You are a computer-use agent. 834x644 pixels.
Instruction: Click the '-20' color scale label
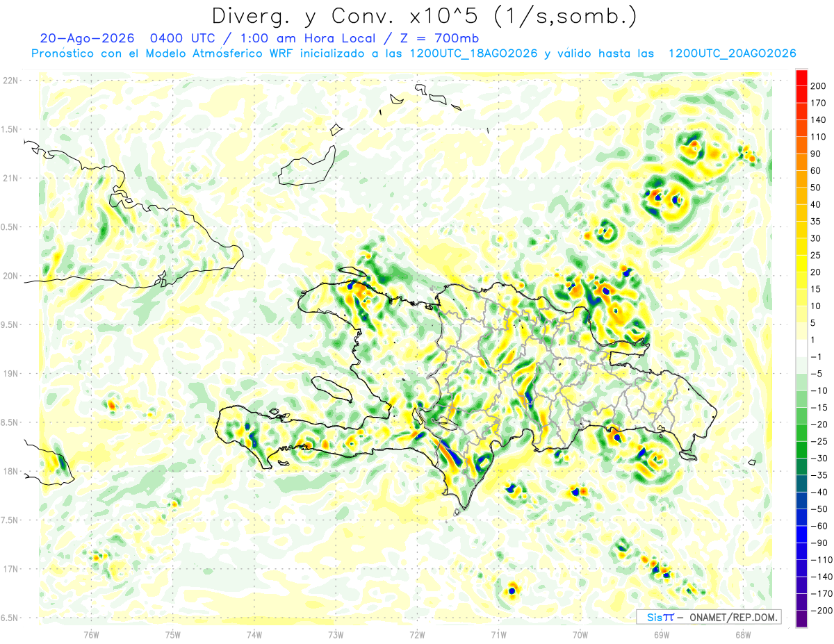[x=819, y=424]
